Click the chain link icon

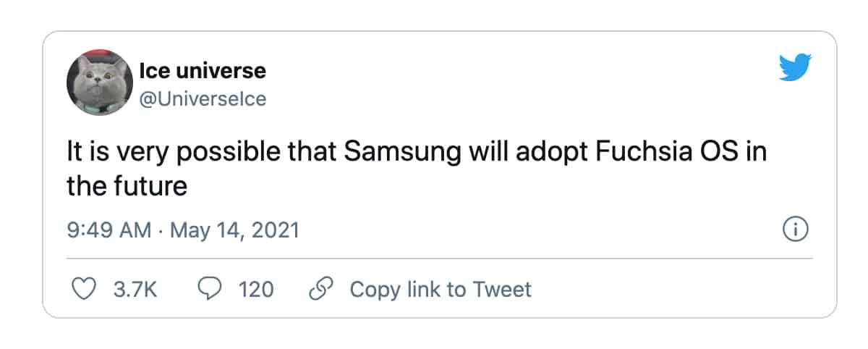pyautogui.click(x=319, y=290)
